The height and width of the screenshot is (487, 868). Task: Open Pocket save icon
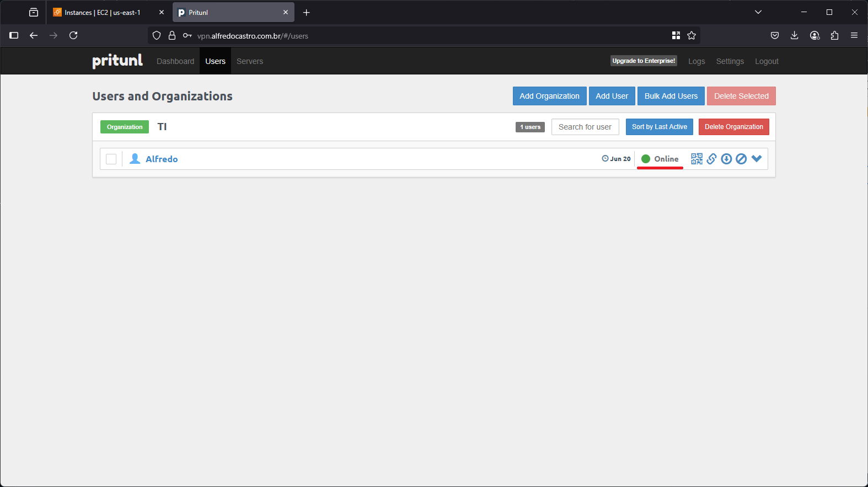[x=775, y=35]
